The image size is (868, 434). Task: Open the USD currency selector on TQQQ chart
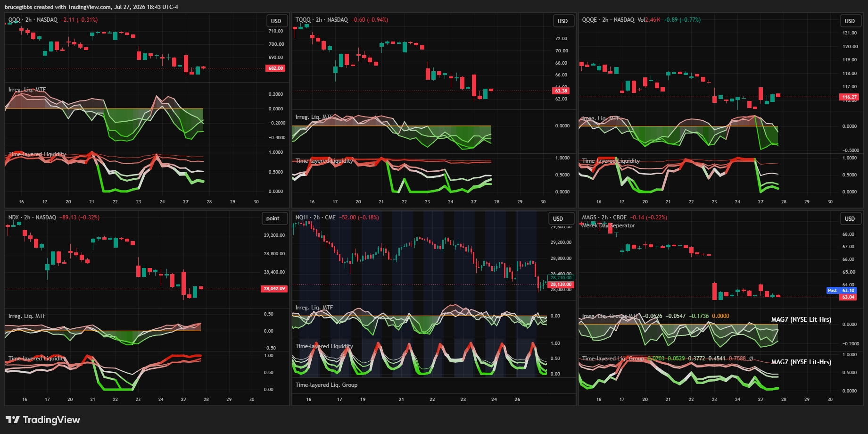click(563, 21)
